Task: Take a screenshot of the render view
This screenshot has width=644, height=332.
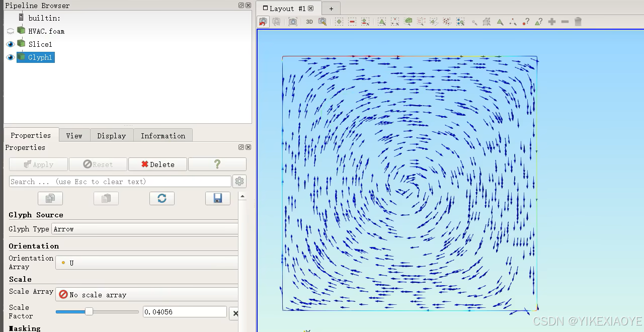Action: click(293, 21)
